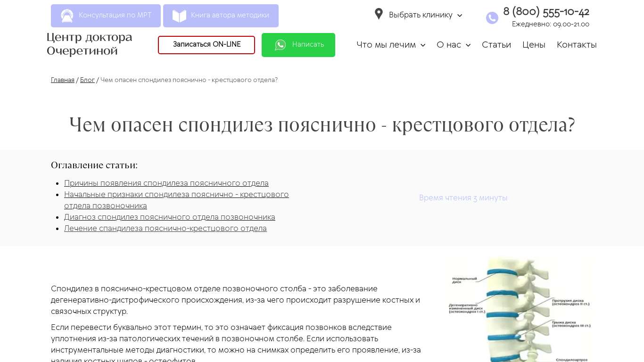Click the Главная breadcrumb link

63,80
